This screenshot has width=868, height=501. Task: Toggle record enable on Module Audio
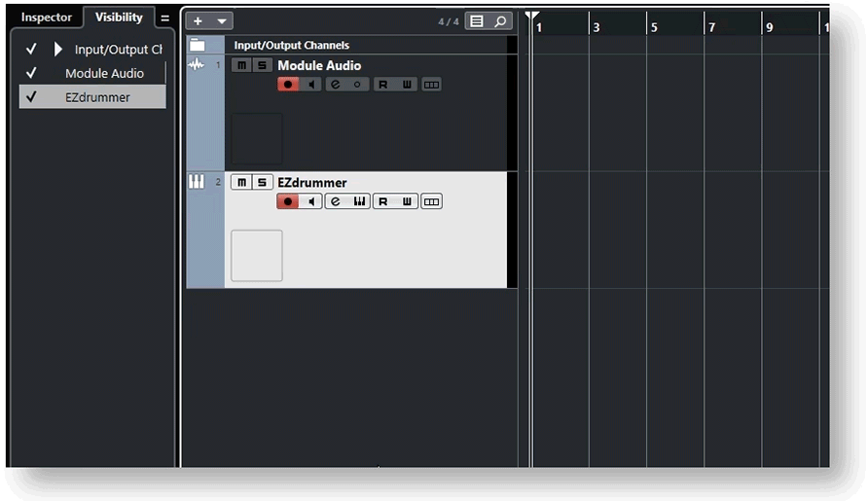[x=288, y=84]
